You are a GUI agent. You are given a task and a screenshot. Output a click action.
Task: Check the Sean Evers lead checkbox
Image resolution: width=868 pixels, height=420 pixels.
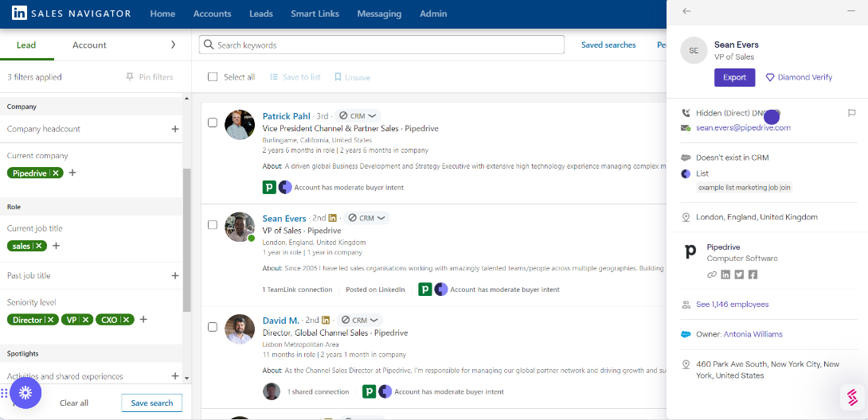(x=213, y=225)
